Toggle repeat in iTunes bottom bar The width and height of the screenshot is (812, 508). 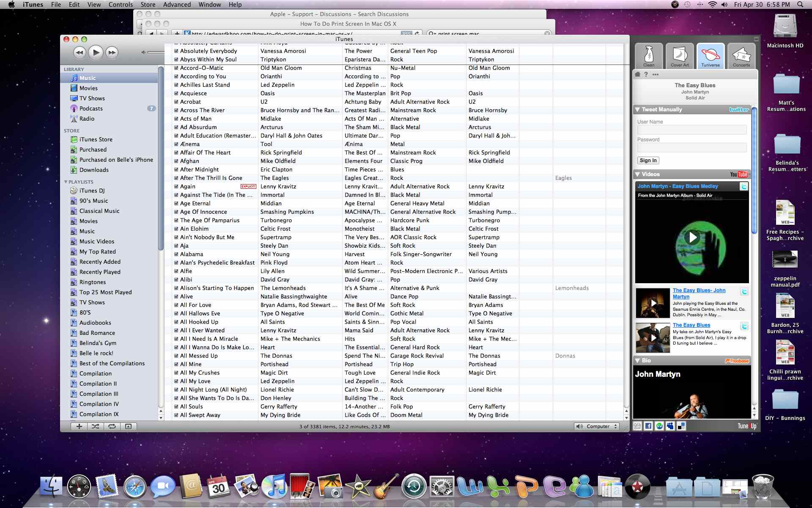click(112, 426)
